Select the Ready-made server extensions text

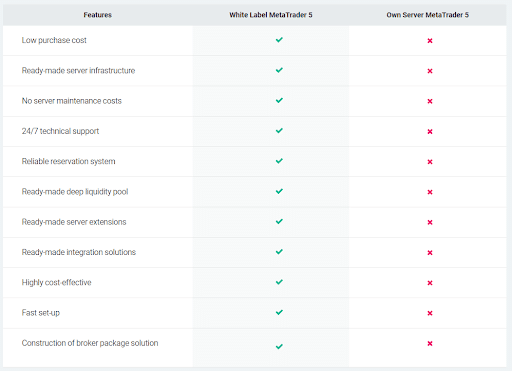tap(74, 222)
